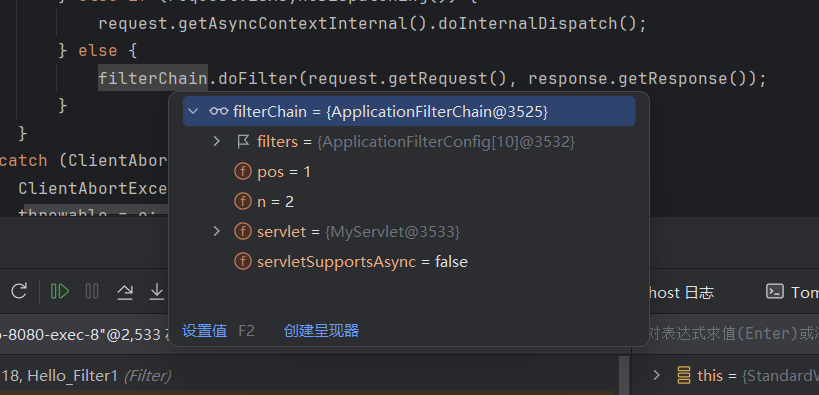Click the flag icon next to filters
Viewport: 819px width, 395px height.
click(243, 141)
